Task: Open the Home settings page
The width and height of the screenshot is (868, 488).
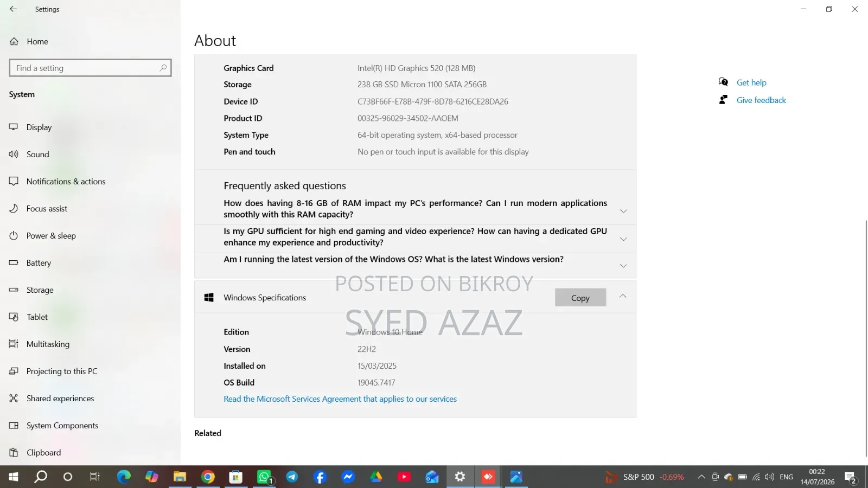Action: coord(37,41)
